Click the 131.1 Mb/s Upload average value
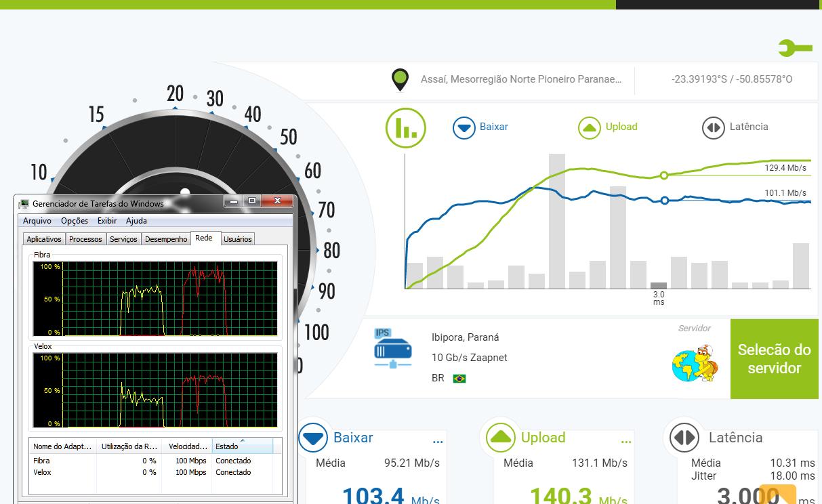The image size is (822, 504). click(600, 463)
